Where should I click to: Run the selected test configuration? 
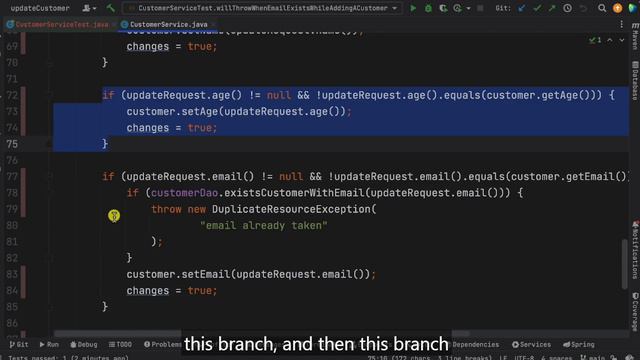pos(413,8)
